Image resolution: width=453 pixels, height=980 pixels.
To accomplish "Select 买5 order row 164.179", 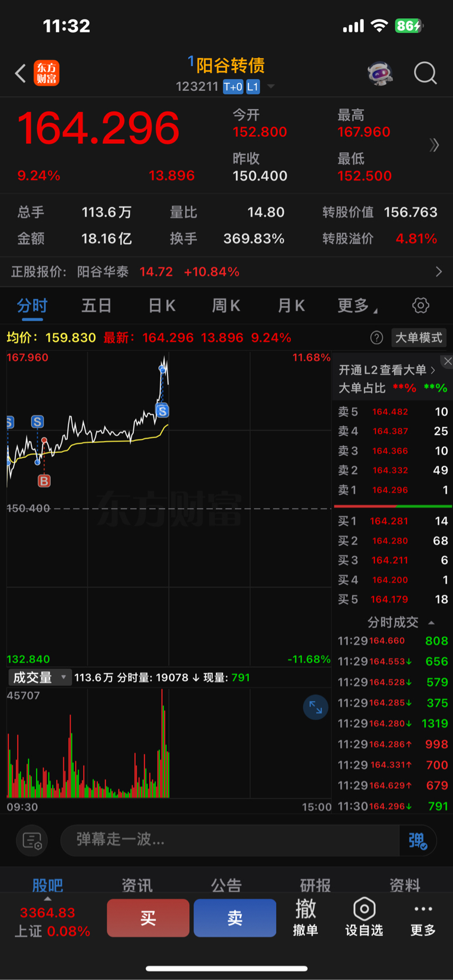I will pyautogui.click(x=393, y=599).
